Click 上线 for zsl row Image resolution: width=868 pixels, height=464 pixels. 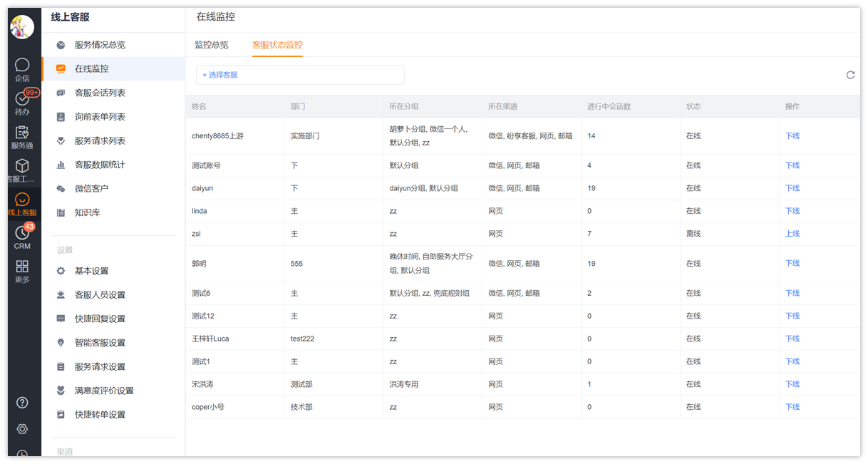[x=792, y=234]
